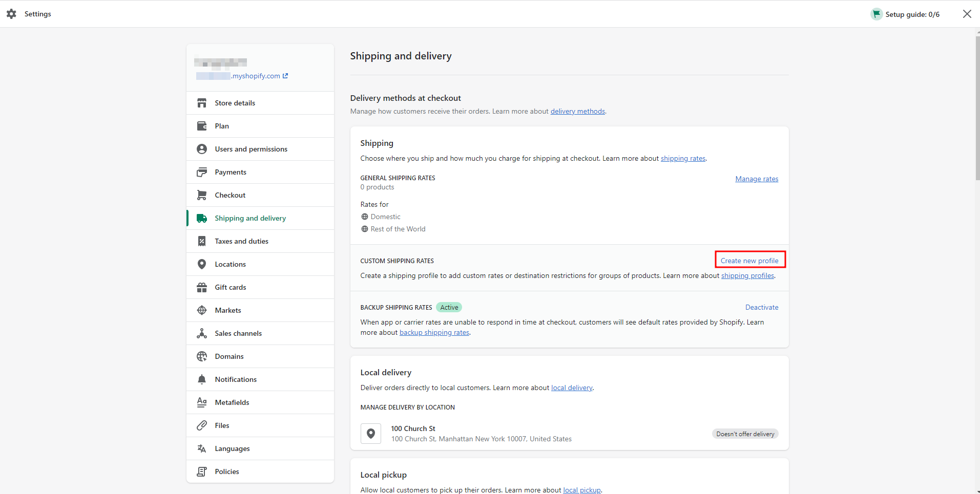Navigate to Sales channels
Image resolution: width=980 pixels, height=494 pixels.
click(x=260, y=333)
